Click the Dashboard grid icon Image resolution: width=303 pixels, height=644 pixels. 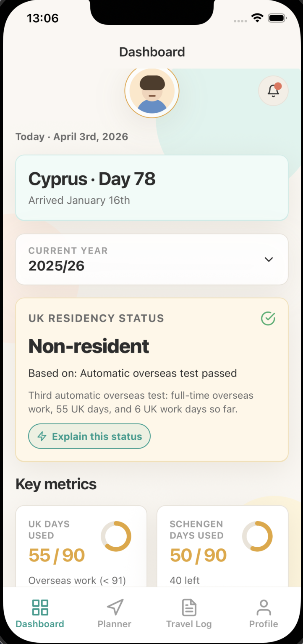point(40,607)
